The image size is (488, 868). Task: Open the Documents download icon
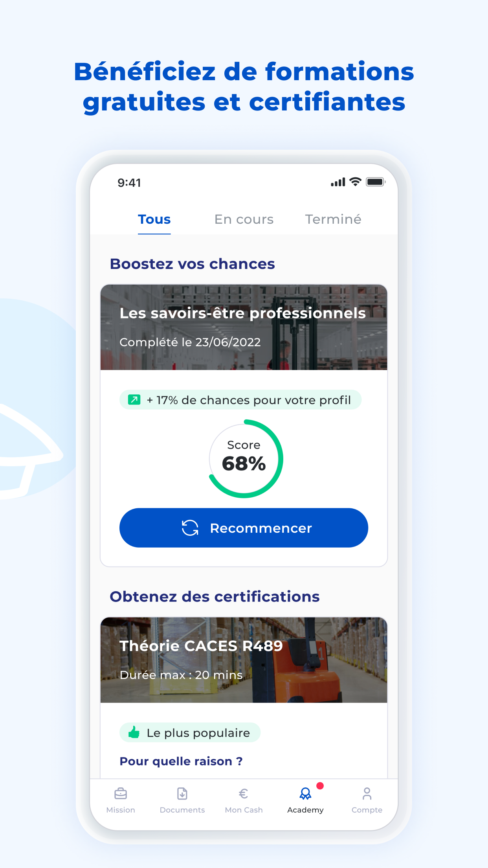point(182,794)
